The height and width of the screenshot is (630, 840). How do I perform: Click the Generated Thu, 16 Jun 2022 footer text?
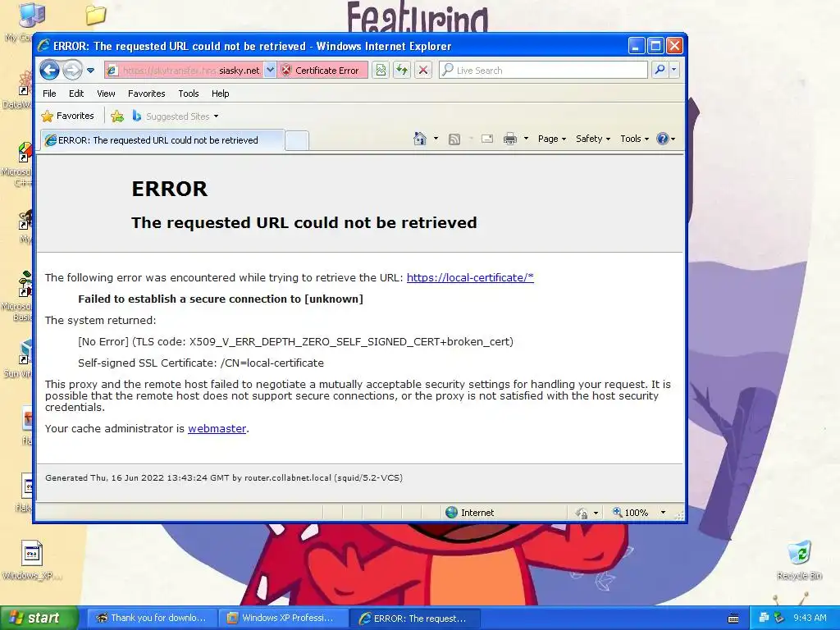223,478
